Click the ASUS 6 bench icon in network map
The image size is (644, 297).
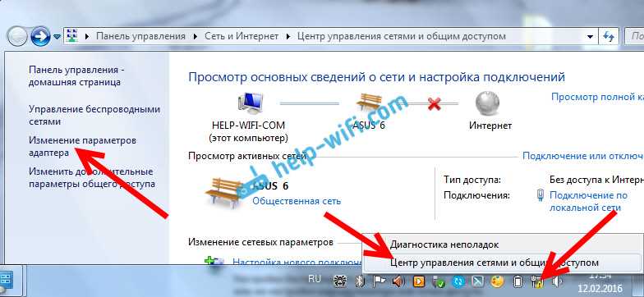click(369, 103)
